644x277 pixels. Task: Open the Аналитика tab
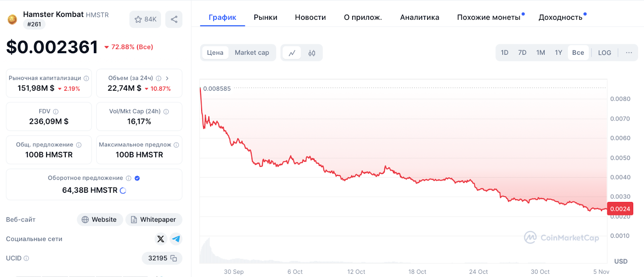click(x=419, y=17)
